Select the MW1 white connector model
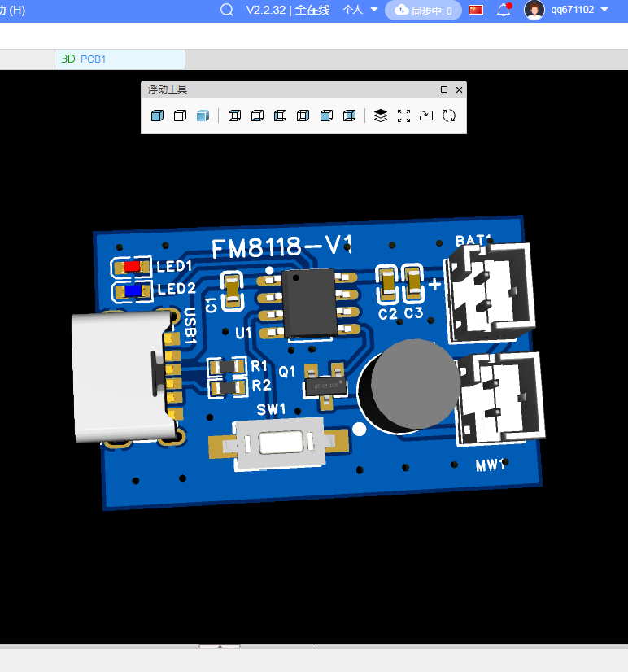 point(500,399)
